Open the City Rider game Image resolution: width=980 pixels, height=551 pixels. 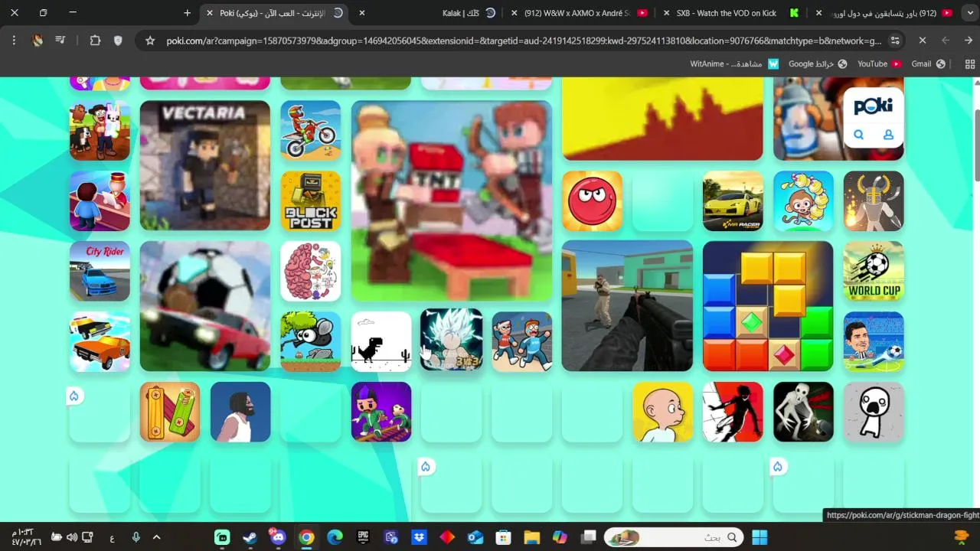pos(100,271)
